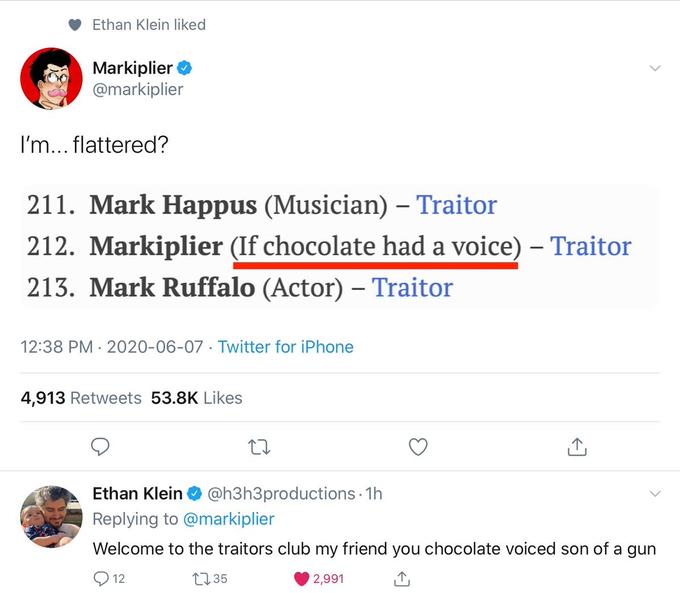View the 53.8K Likes list
680x593 pixels.
(x=196, y=398)
